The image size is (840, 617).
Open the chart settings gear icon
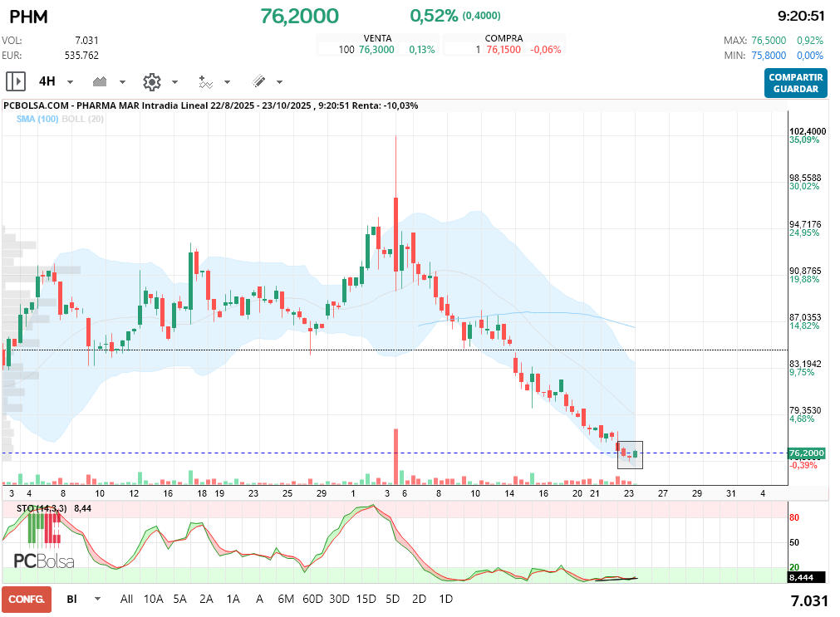point(151,81)
